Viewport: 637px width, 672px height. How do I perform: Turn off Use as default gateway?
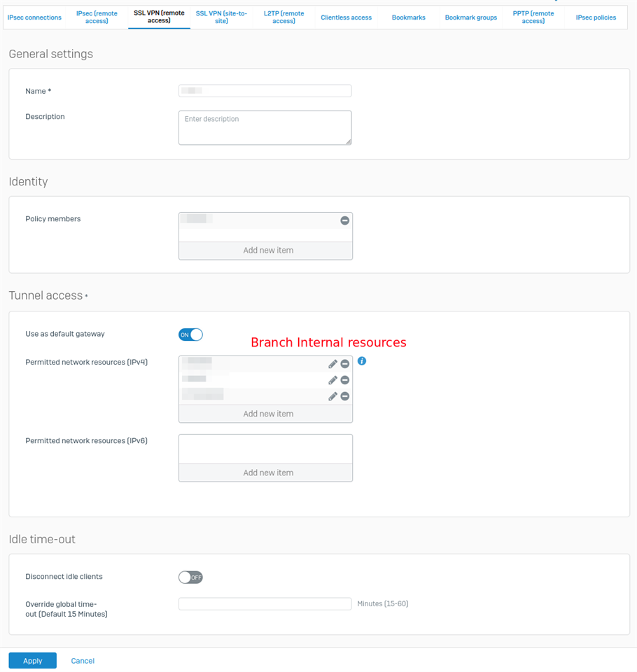[190, 335]
